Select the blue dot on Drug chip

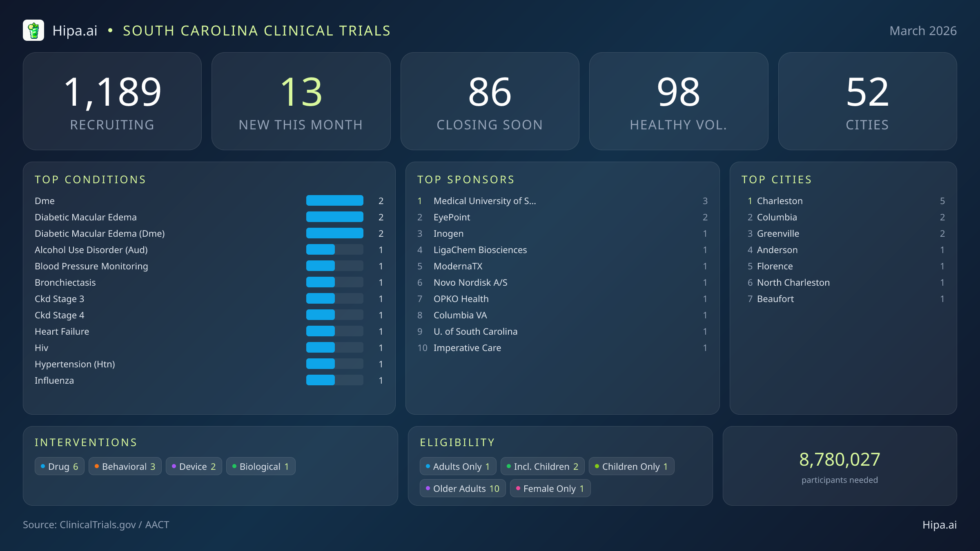click(x=42, y=466)
